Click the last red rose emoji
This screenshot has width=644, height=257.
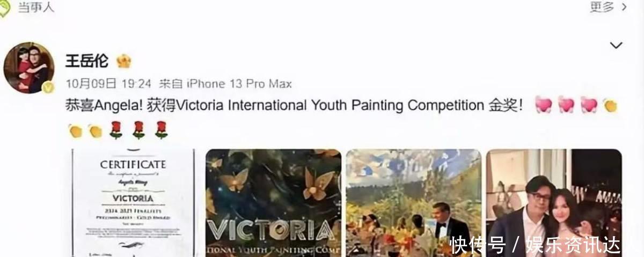pos(162,130)
